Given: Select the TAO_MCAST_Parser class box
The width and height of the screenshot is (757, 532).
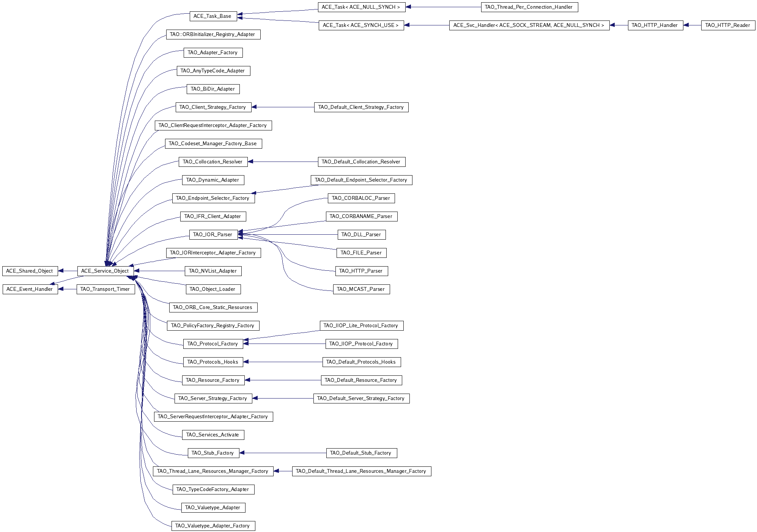Looking at the screenshot, I should (361, 289).
